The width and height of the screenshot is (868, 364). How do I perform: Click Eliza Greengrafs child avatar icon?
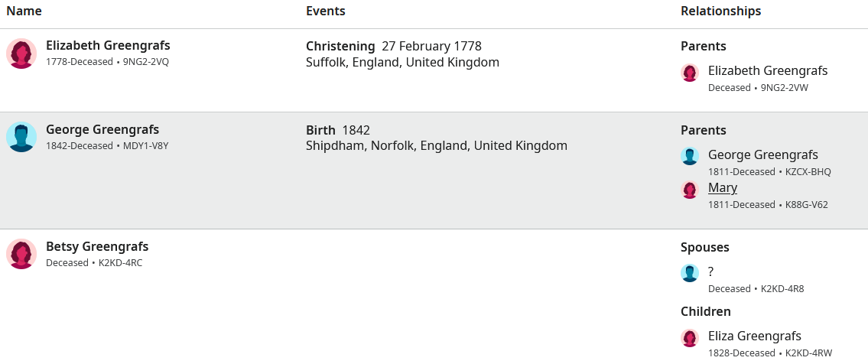pyautogui.click(x=690, y=338)
